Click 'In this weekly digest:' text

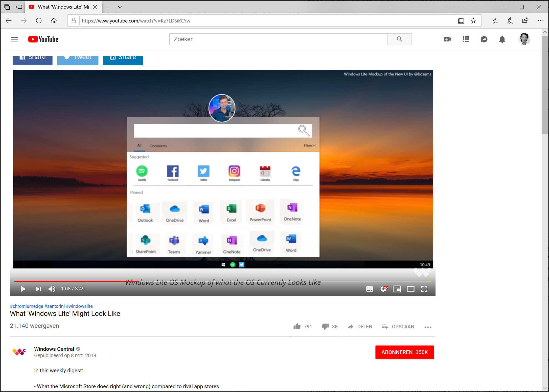click(58, 371)
